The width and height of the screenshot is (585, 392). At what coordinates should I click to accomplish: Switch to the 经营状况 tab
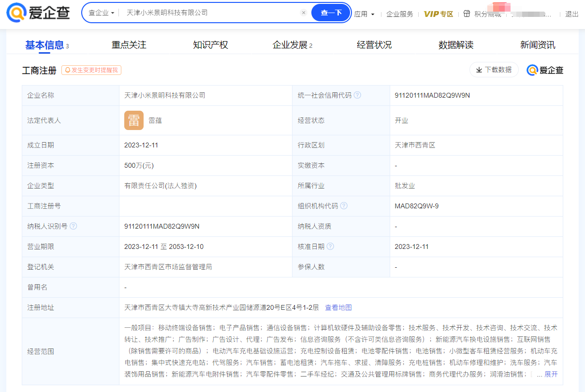pyautogui.click(x=374, y=45)
